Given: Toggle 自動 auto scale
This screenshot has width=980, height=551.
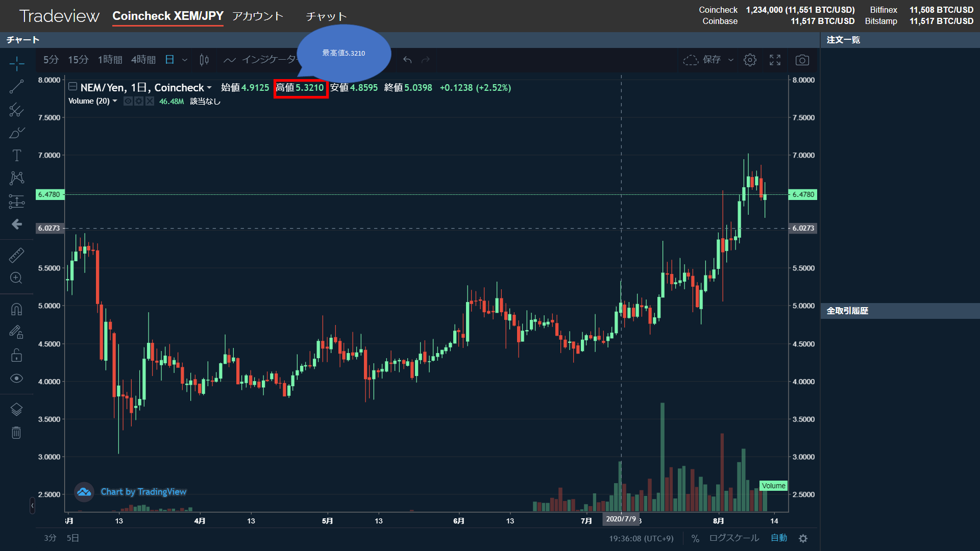Looking at the screenshot, I should point(779,538).
